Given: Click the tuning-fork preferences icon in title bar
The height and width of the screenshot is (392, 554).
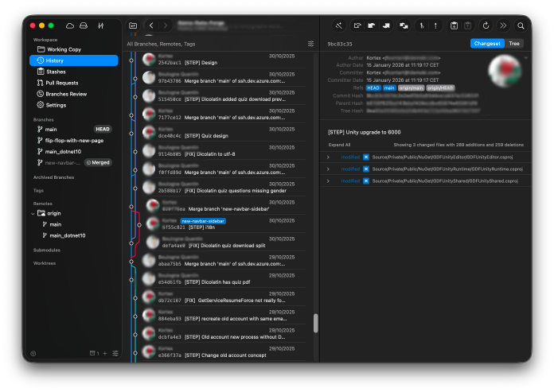Looking at the screenshot, I should (x=101, y=25).
